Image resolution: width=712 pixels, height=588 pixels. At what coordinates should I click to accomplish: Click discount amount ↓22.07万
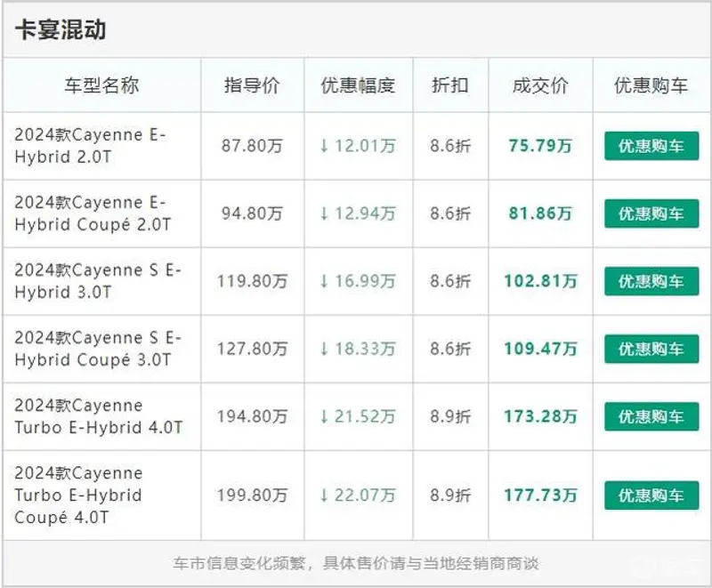point(358,495)
